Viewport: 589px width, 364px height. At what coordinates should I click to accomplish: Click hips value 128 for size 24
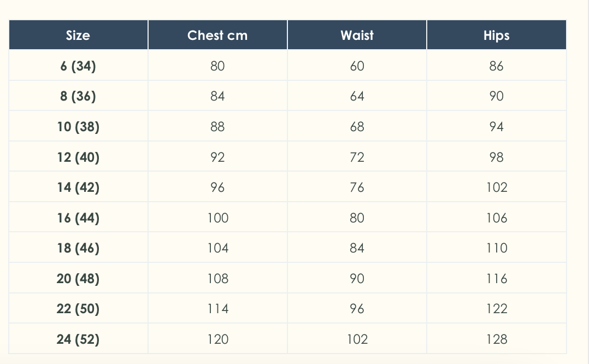pyautogui.click(x=496, y=339)
